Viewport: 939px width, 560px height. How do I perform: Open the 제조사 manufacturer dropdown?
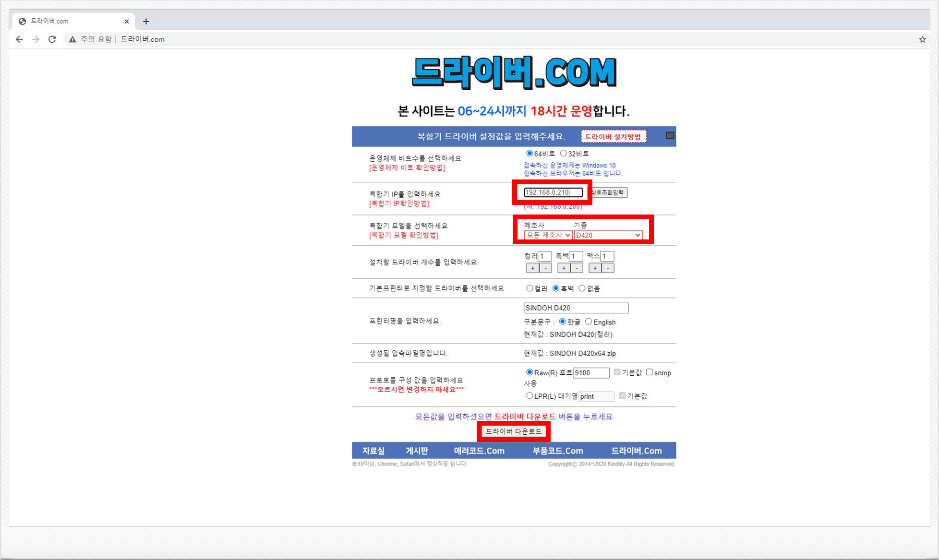(x=548, y=235)
